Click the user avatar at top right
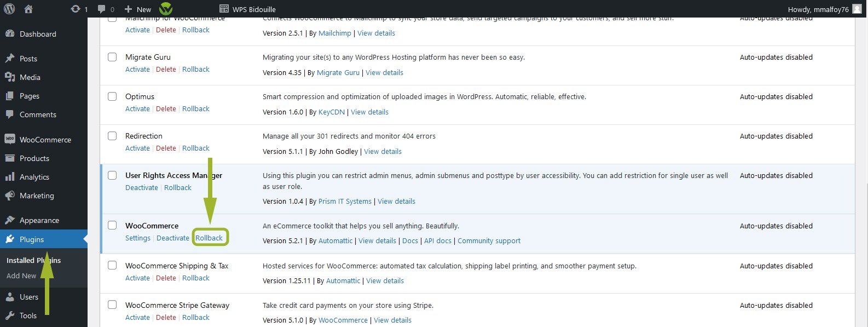 click(x=857, y=9)
